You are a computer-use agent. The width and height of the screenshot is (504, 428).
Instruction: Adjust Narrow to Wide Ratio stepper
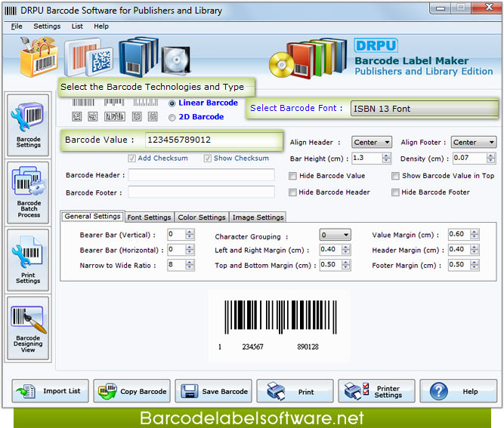pos(190,265)
